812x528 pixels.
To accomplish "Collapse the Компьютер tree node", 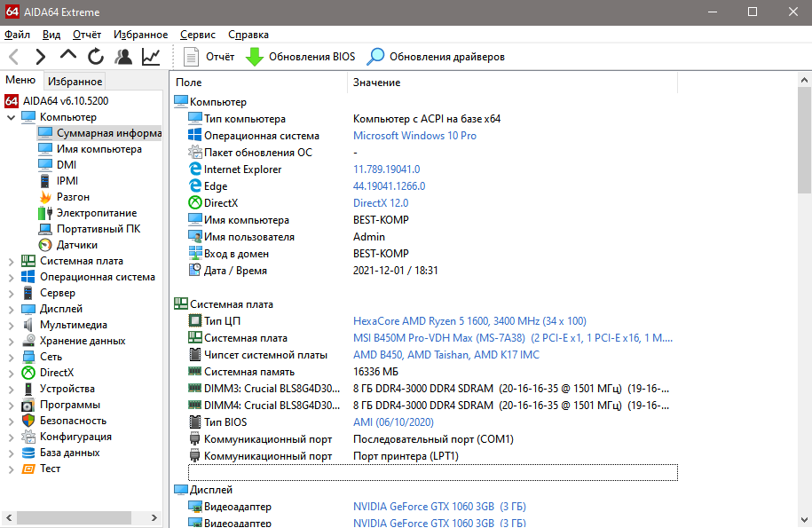I will click(11, 117).
